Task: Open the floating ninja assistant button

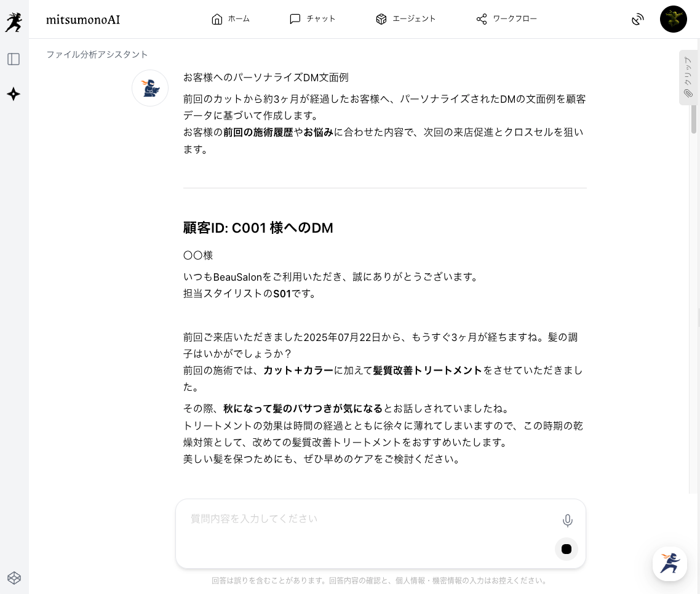Action: (670, 564)
